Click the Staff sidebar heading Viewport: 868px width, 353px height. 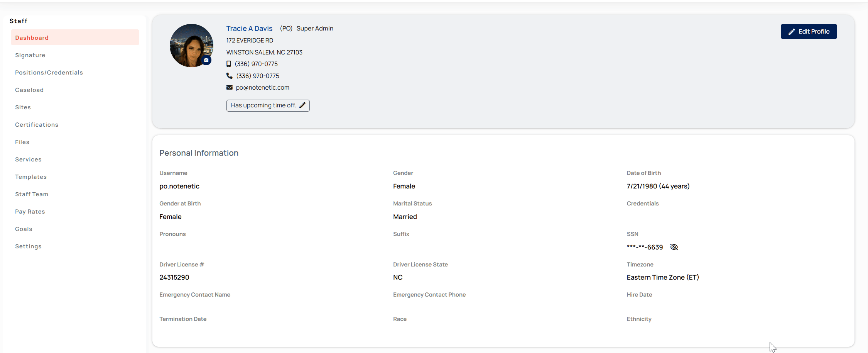(19, 21)
